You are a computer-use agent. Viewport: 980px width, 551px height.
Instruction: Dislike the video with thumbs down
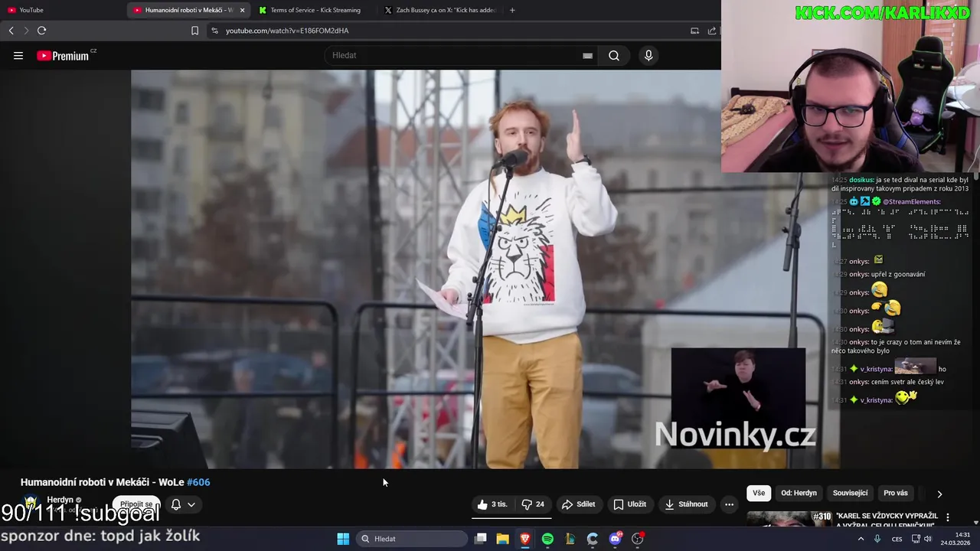[533, 504]
